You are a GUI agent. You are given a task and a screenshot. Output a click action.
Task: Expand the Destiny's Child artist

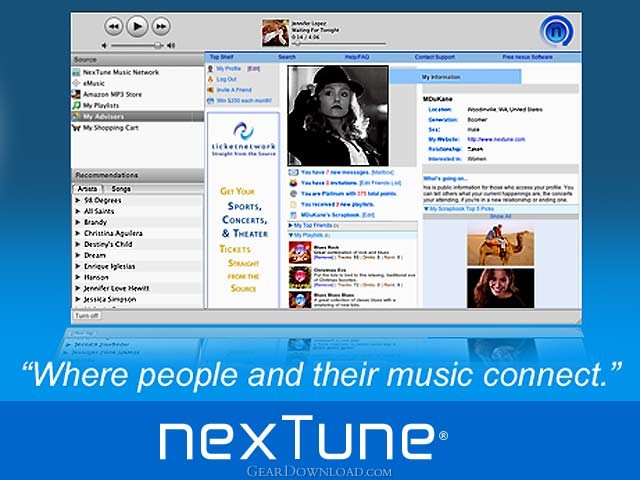point(78,244)
